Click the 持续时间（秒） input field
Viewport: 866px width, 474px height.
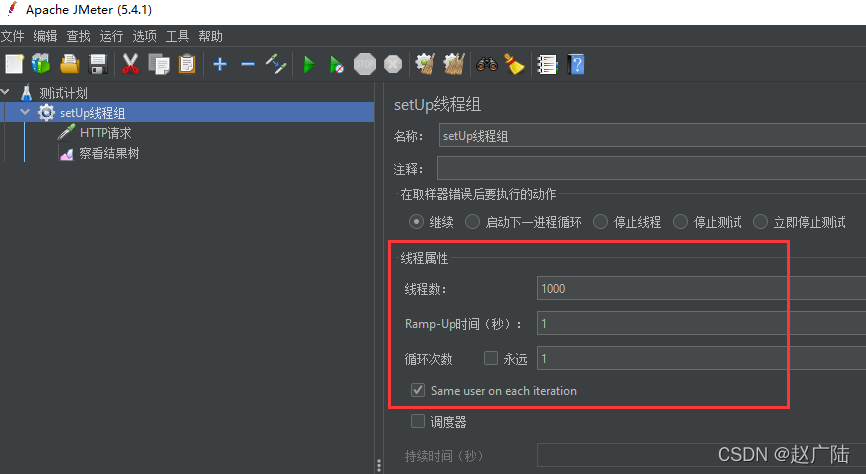click(x=701, y=456)
